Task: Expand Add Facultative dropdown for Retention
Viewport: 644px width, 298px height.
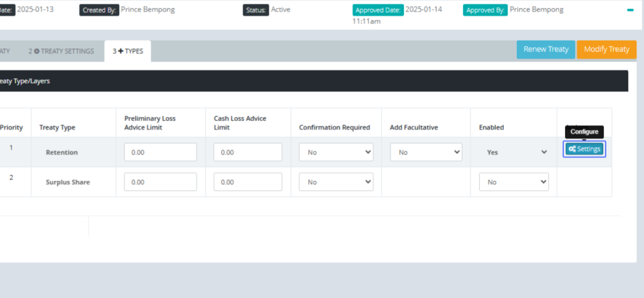Action: [x=426, y=152]
